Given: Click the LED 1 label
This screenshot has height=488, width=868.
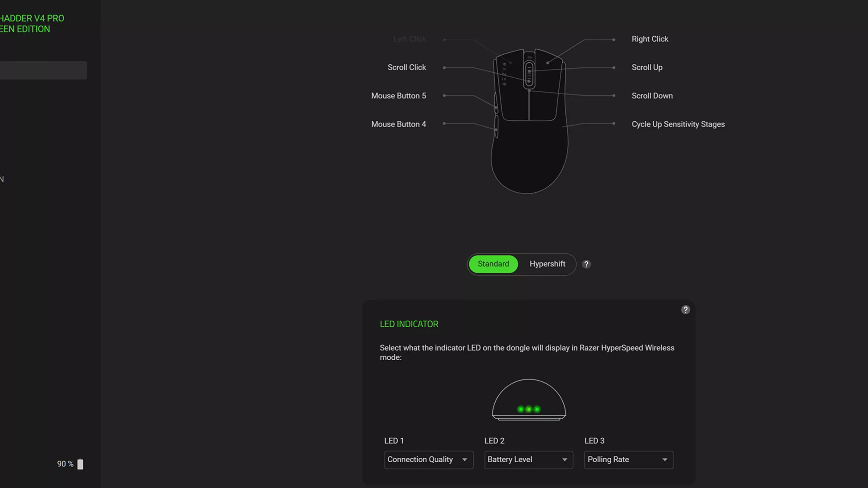Looking at the screenshot, I should (394, 441).
